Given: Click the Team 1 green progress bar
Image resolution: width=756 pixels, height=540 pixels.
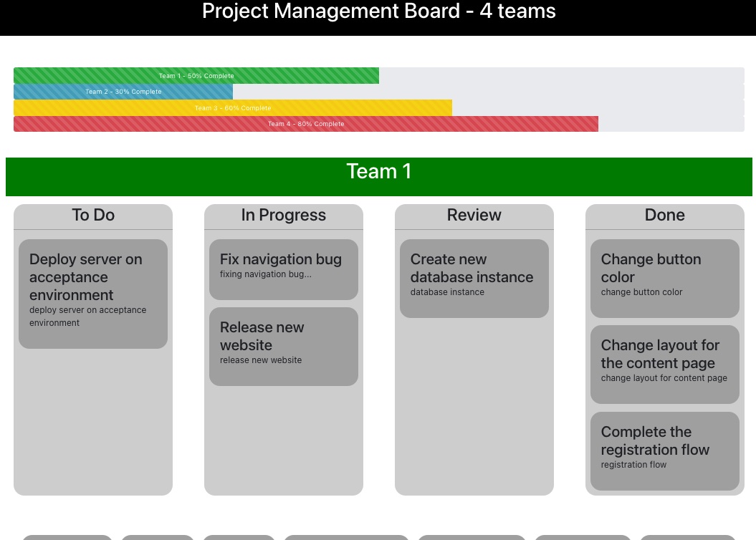Looking at the screenshot, I should click(196, 76).
